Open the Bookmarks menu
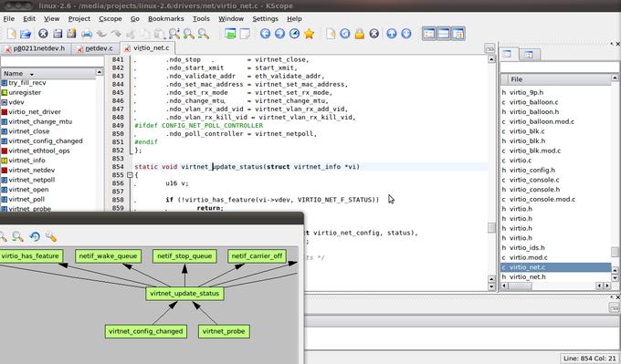 [x=165, y=18]
